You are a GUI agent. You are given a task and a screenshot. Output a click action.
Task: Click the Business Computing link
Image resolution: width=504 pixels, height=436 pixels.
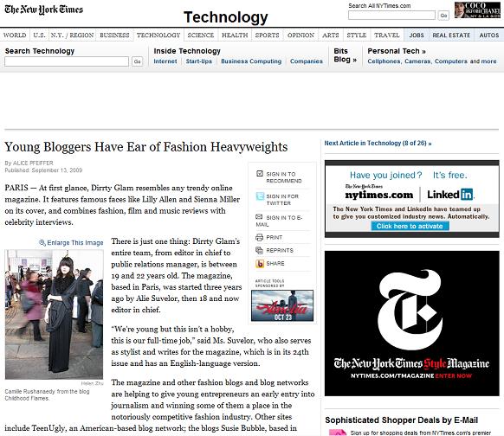251,61
